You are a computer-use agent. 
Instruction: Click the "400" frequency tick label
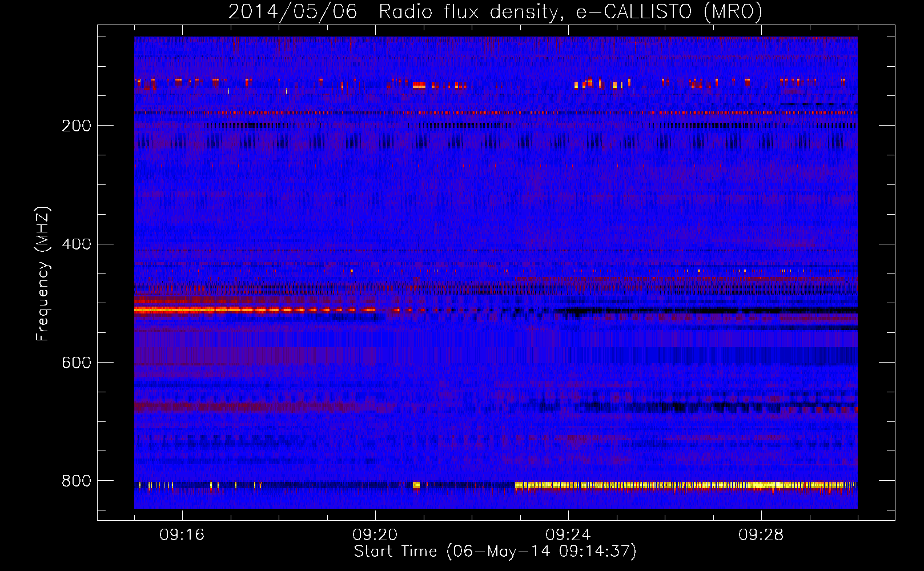pyautogui.click(x=77, y=244)
